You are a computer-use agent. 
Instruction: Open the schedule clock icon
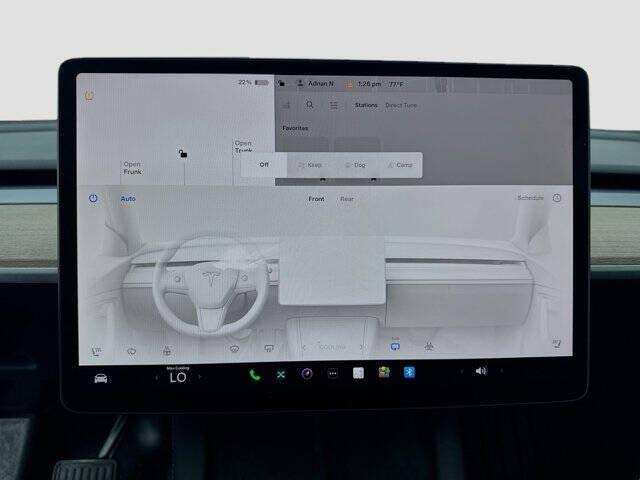[557, 198]
